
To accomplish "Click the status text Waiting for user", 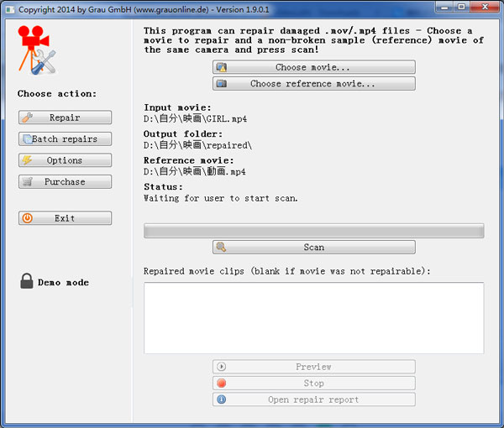I will click(x=220, y=198).
